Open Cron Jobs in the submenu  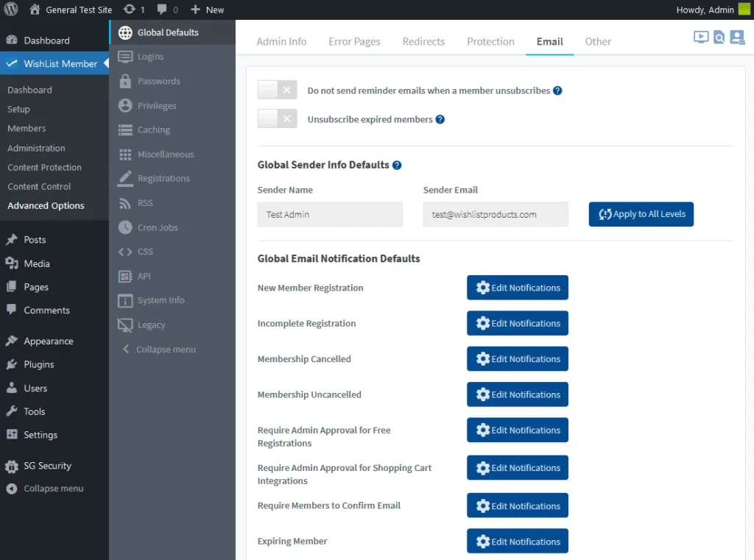pos(158,227)
